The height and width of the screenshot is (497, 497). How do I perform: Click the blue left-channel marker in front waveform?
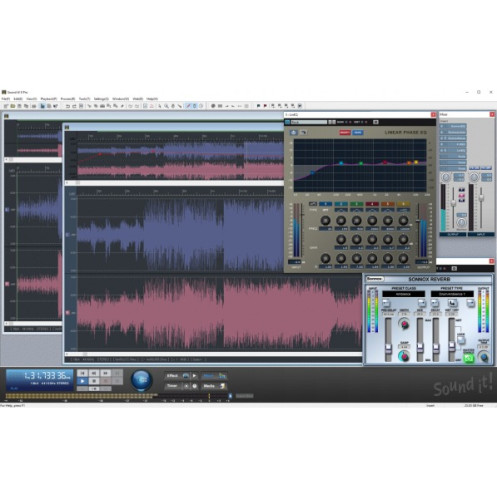pos(68,235)
